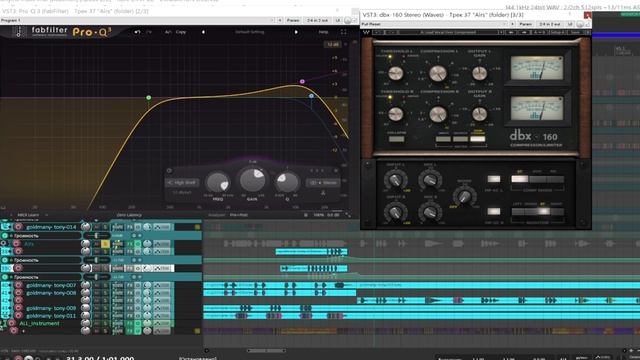Click Output L Gain knob on dbx-160
This screenshot has height=360, width=640.
(480, 73)
